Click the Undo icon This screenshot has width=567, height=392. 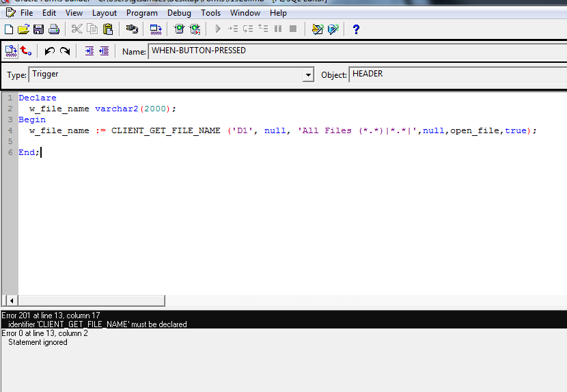(x=50, y=51)
